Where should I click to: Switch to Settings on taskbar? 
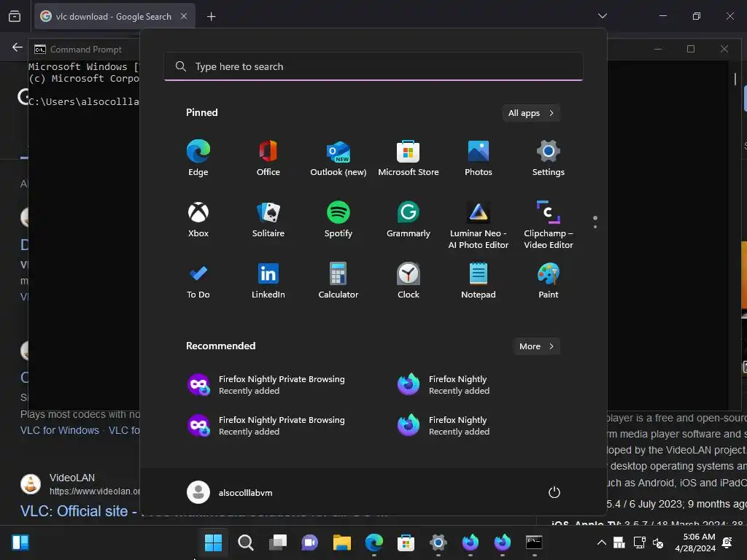438,542
